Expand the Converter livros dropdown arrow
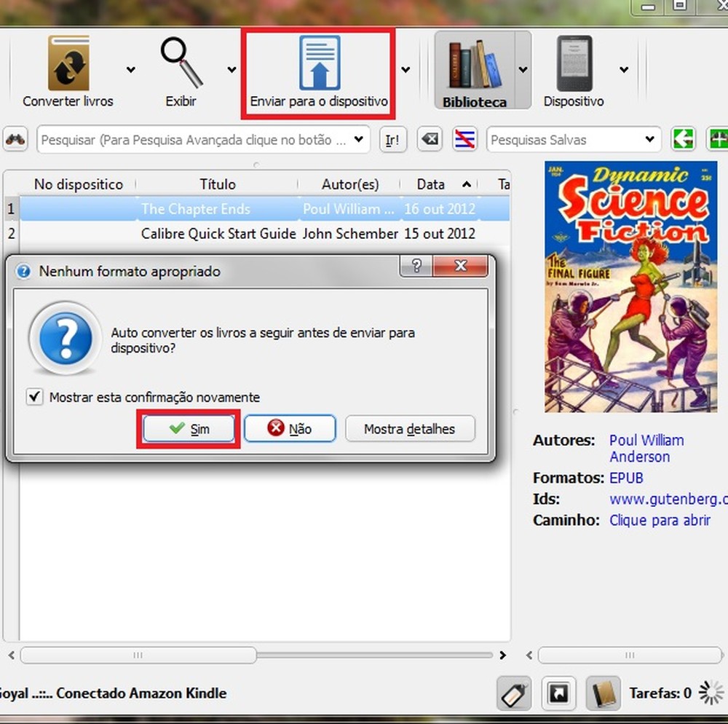Image resolution: width=728 pixels, height=724 pixels. (x=131, y=70)
